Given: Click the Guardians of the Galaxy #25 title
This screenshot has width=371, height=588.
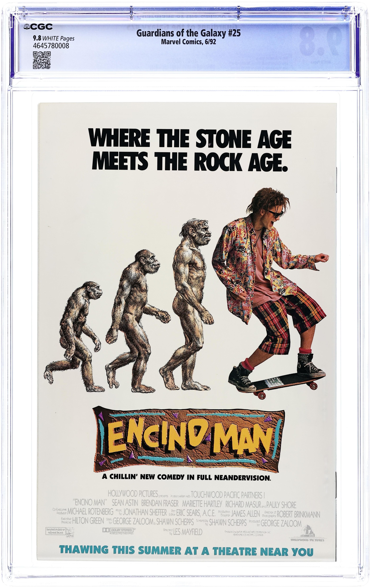Looking at the screenshot, I should click(x=188, y=33).
